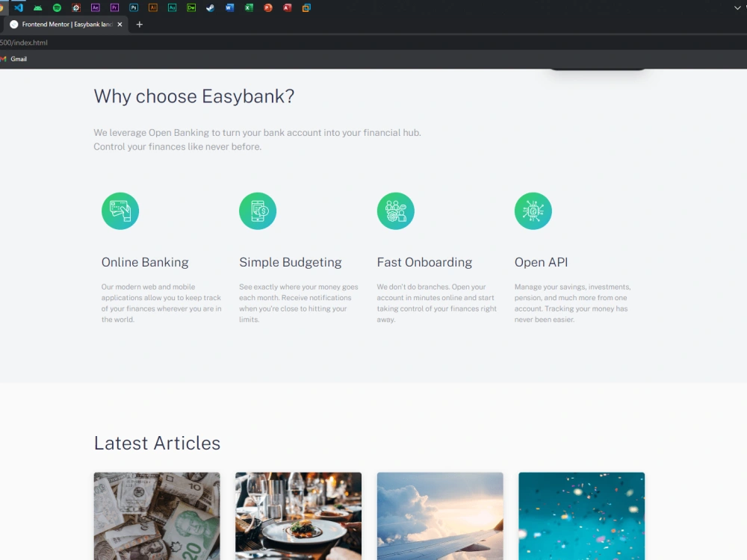Click the 'We leverage Open Banking' intro paragraph

257,140
